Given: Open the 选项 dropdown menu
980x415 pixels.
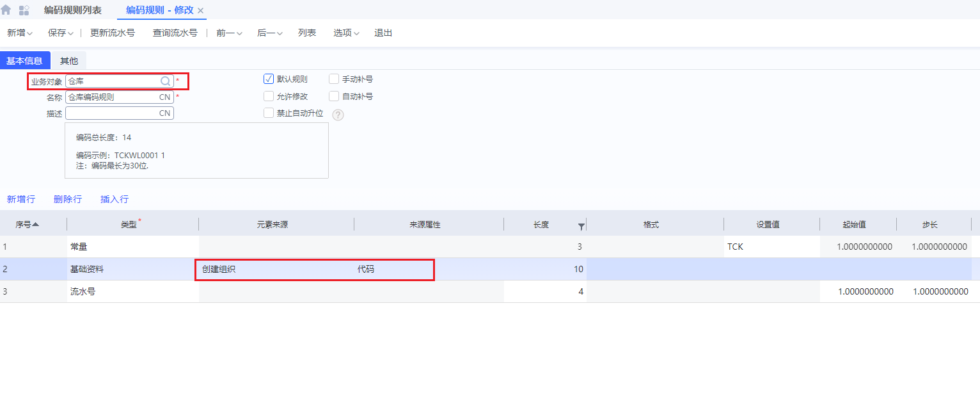Looking at the screenshot, I should [346, 33].
